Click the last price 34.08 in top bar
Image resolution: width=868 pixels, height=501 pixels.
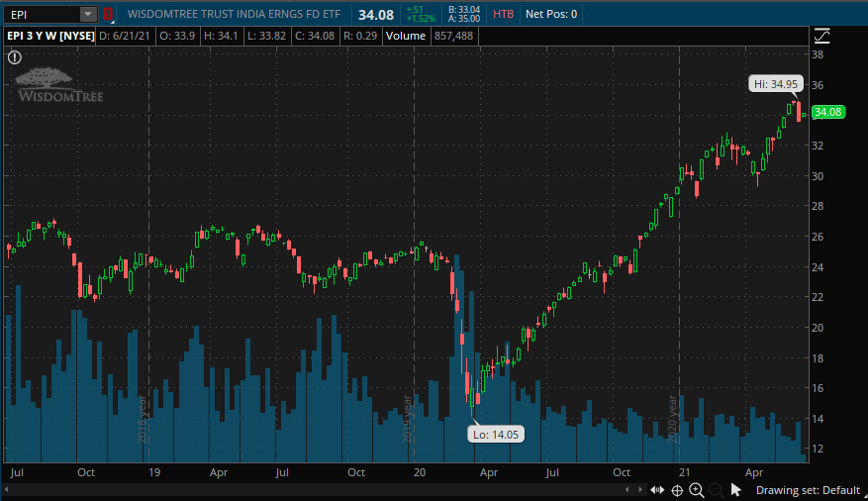(376, 15)
